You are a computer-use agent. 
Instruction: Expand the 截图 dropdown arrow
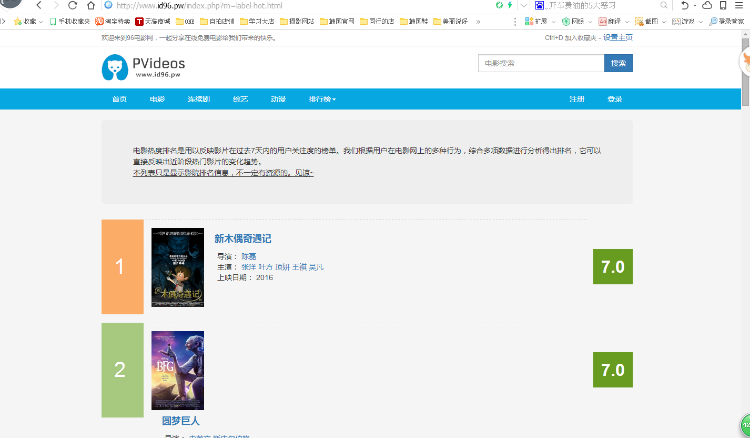[663, 22]
